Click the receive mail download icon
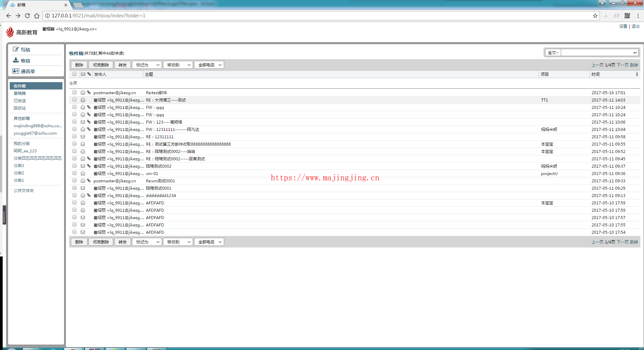The height and width of the screenshot is (350, 644). pyautogui.click(x=16, y=60)
